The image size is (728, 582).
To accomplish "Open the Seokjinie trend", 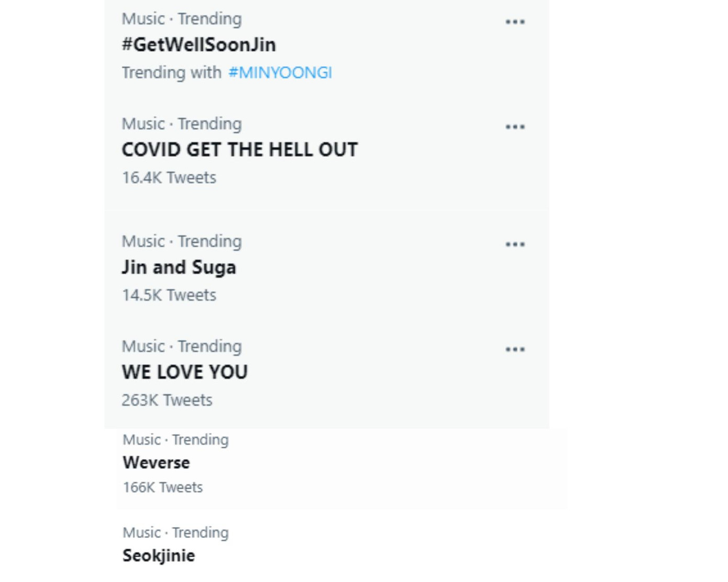I will tap(158, 555).
